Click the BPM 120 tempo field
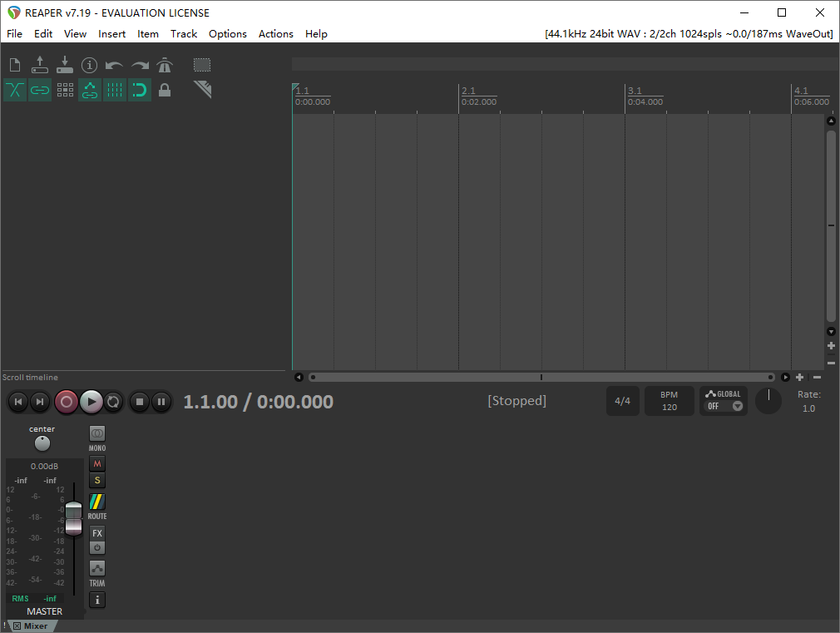The height and width of the screenshot is (633, 840). pyautogui.click(x=669, y=401)
